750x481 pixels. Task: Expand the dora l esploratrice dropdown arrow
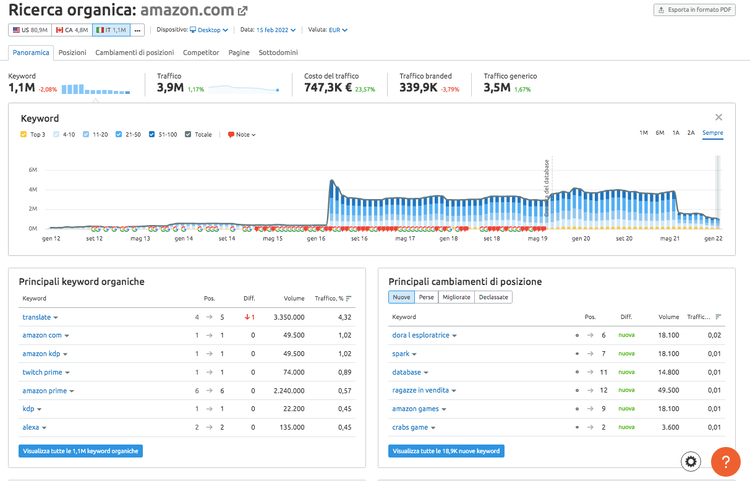[454, 336]
